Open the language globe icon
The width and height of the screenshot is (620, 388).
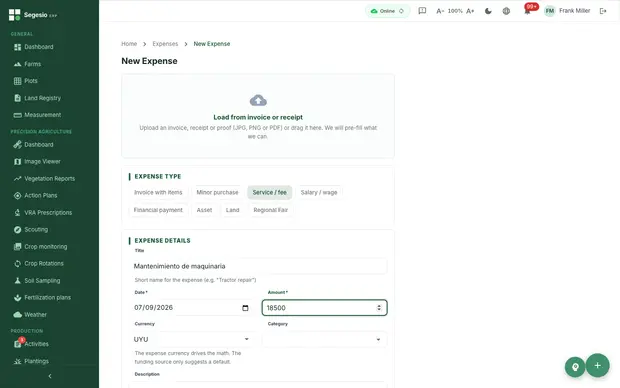click(x=506, y=11)
